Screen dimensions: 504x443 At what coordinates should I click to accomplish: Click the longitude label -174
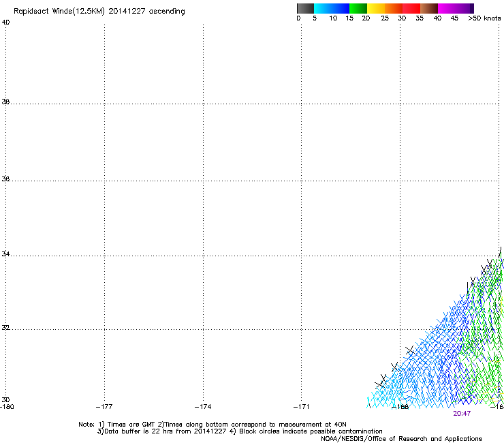(x=203, y=407)
